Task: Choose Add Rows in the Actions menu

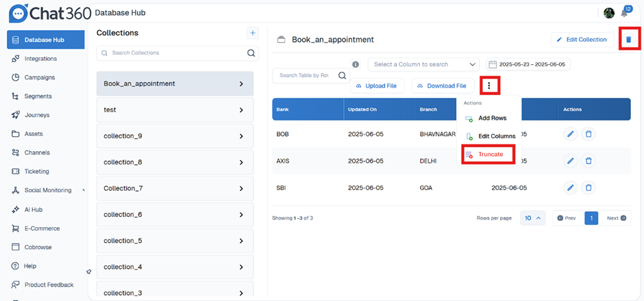Action: [491, 118]
